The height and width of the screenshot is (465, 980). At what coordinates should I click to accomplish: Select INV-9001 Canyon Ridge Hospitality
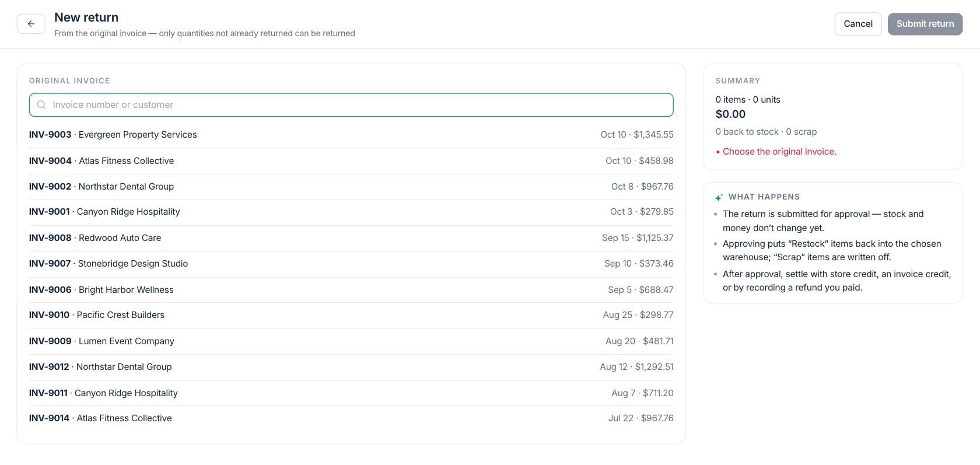pos(351,212)
